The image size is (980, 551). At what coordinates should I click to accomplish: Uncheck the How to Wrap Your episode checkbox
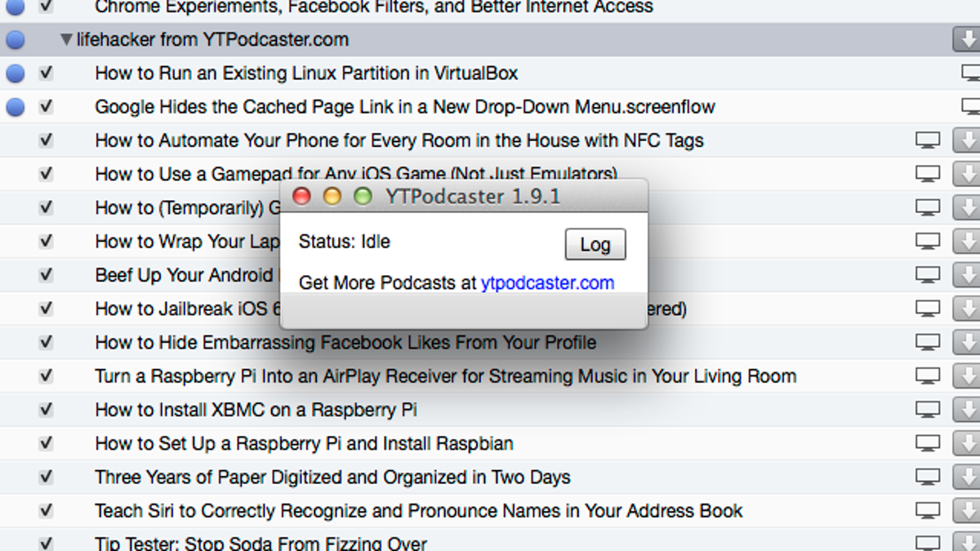click(x=46, y=242)
